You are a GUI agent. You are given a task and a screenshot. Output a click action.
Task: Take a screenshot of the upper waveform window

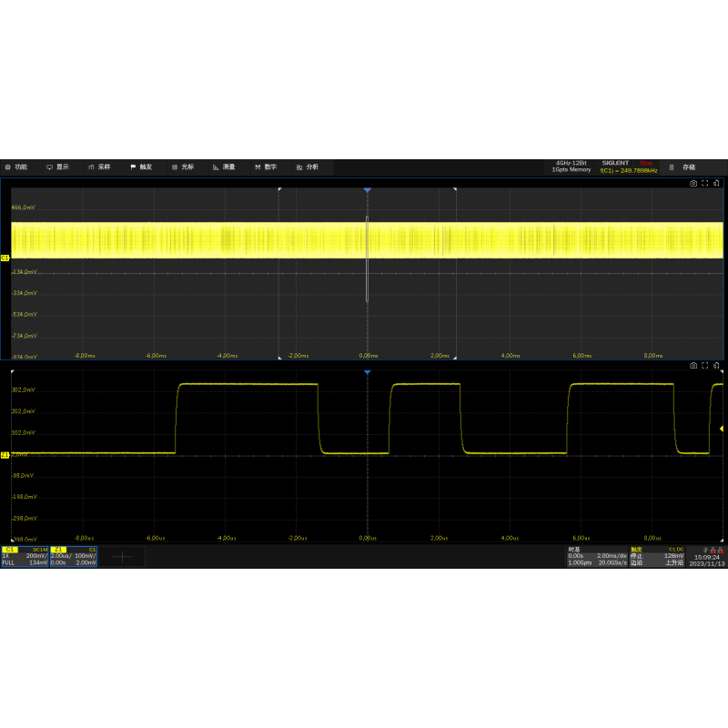click(693, 183)
